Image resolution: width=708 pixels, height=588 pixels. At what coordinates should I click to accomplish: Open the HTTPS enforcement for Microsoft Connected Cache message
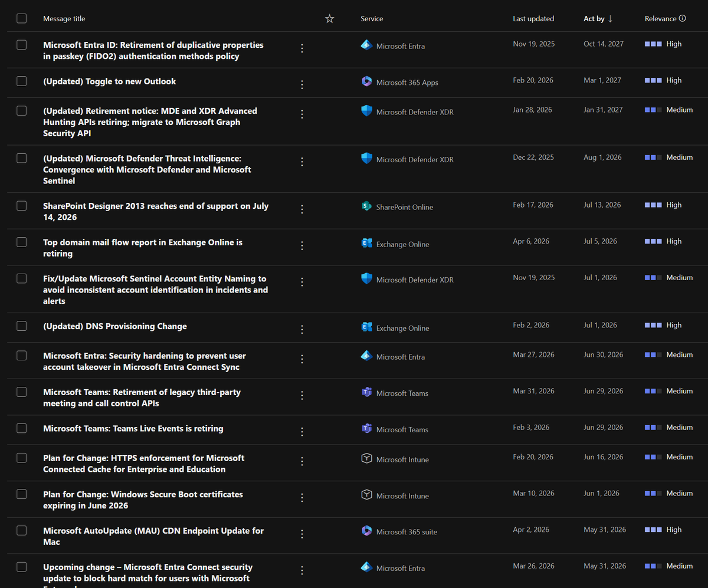click(x=143, y=464)
